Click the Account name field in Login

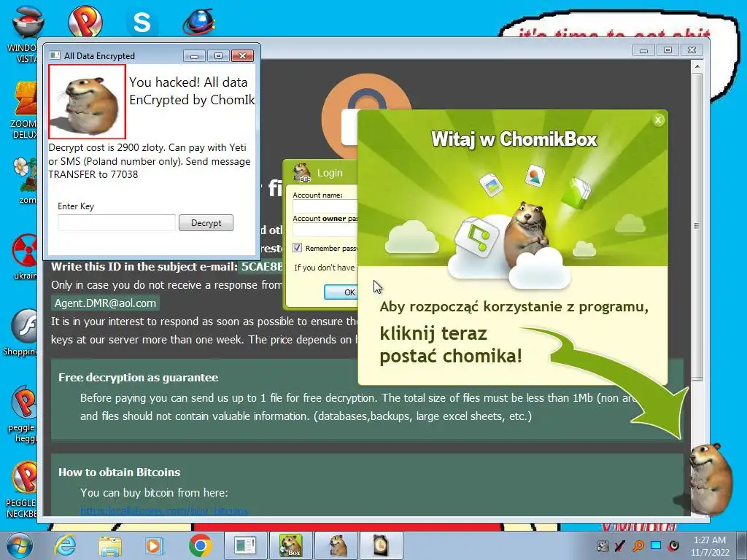click(325, 206)
